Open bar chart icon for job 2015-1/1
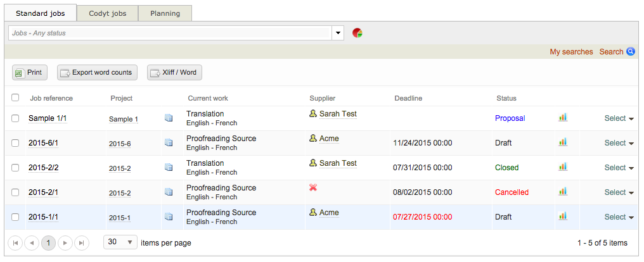Viewport: 644px width, 262px height. click(562, 216)
